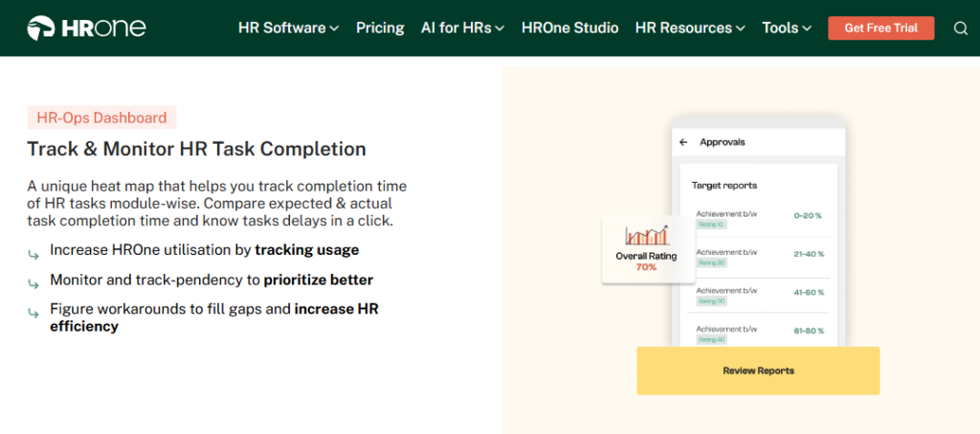Click the Rating 30 badge
The image size is (980, 434).
pos(711,301)
